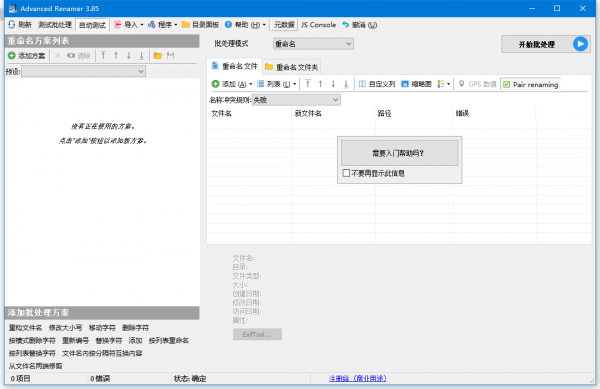Screen dimensions: 600x389
Task: Click the save icon in methods toolbar
Action: pyautogui.click(x=171, y=56)
